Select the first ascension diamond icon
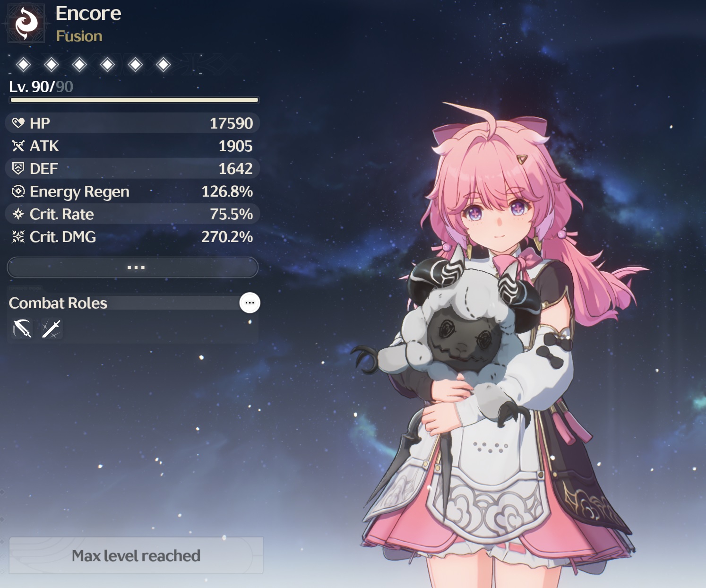 (x=24, y=64)
